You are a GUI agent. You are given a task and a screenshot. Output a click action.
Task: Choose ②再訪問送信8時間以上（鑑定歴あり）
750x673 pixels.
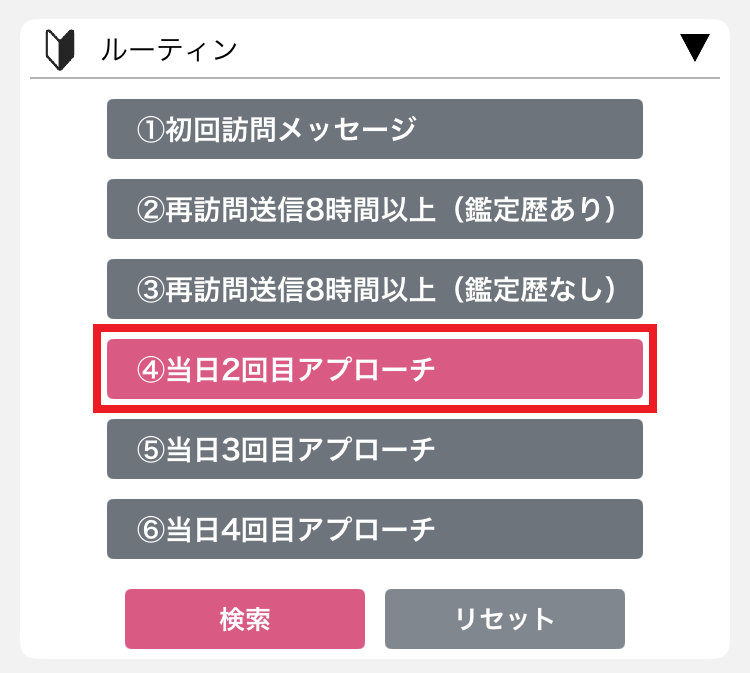pos(375,209)
